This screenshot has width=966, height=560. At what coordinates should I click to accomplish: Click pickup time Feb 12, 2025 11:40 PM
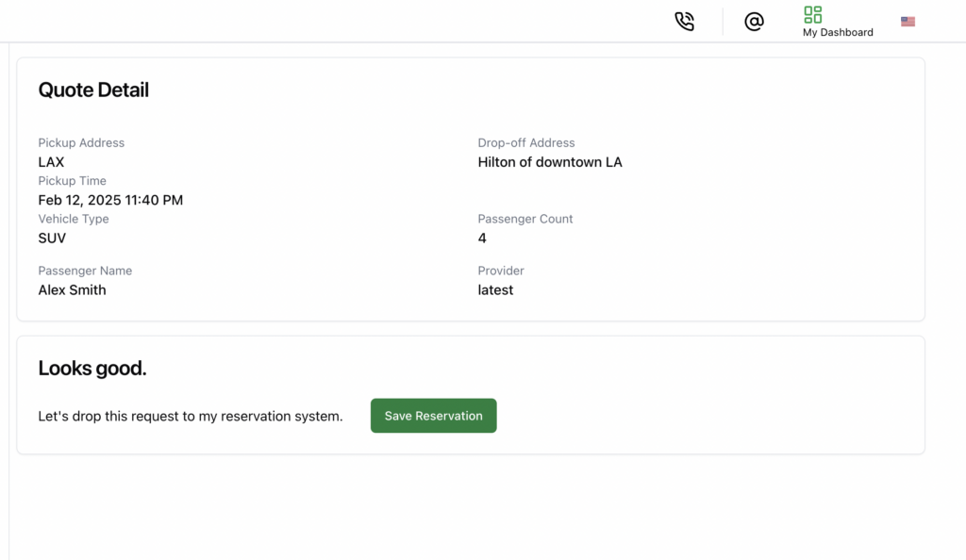tap(110, 200)
